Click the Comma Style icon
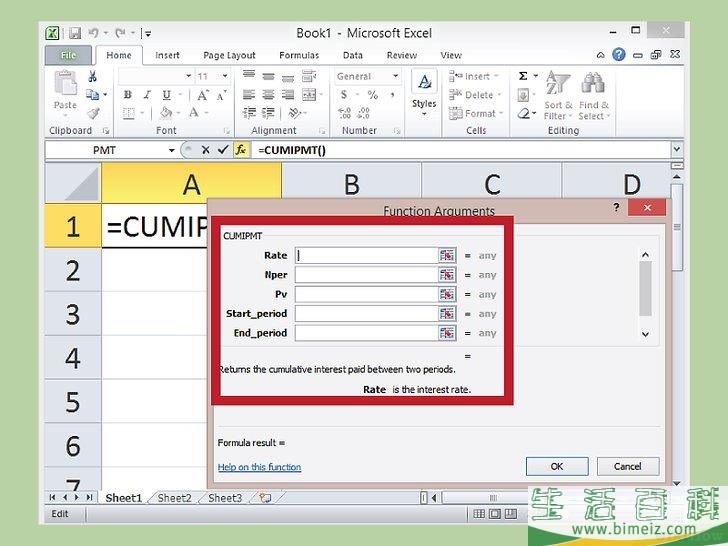Screen dimensions: 728x546 tap(393, 95)
